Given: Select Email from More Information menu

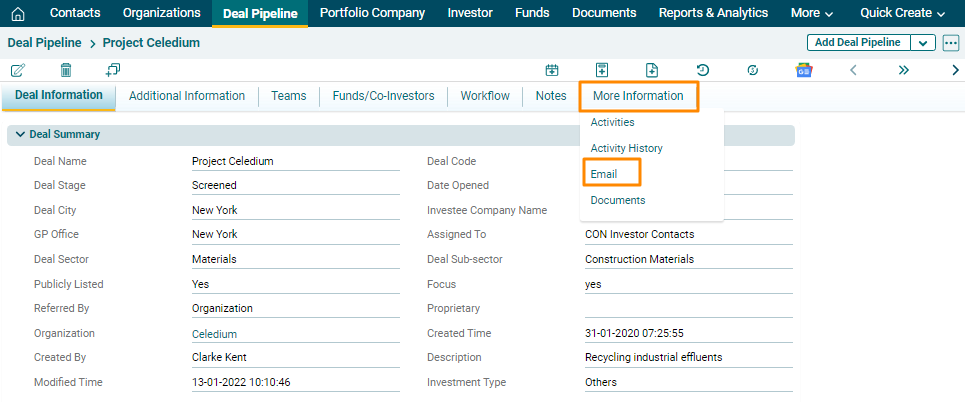Looking at the screenshot, I should 604,174.
